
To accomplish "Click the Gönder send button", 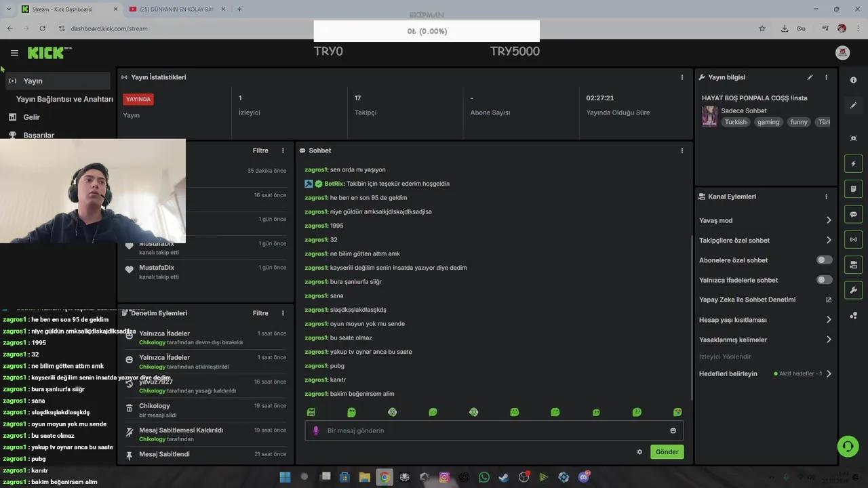I will (667, 452).
